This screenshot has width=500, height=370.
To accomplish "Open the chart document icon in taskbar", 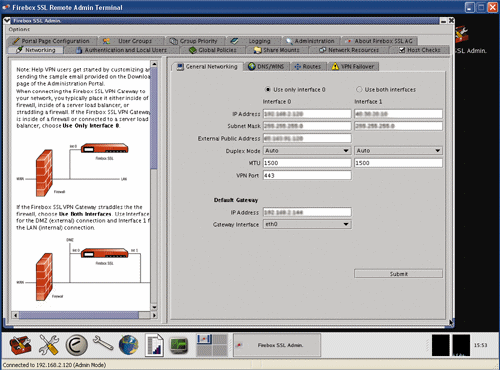I will [x=154, y=345].
